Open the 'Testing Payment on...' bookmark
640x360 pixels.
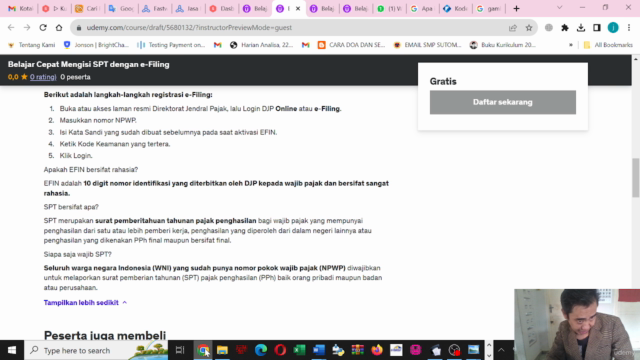tap(171, 45)
